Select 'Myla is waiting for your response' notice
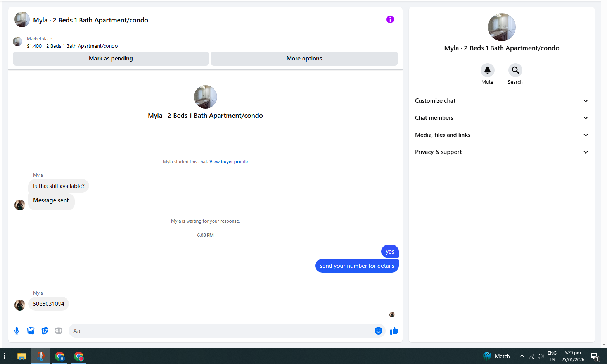Screen dimensions: 607x364 (206, 221)
